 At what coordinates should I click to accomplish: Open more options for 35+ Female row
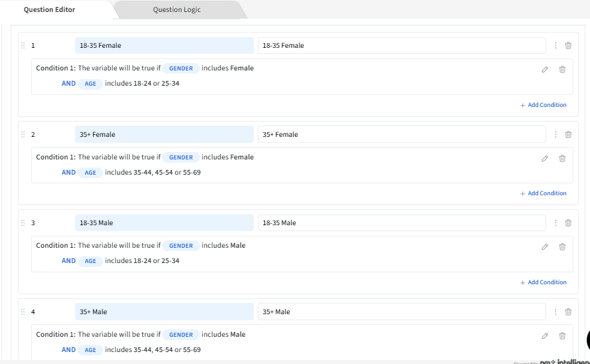point(555,135)
